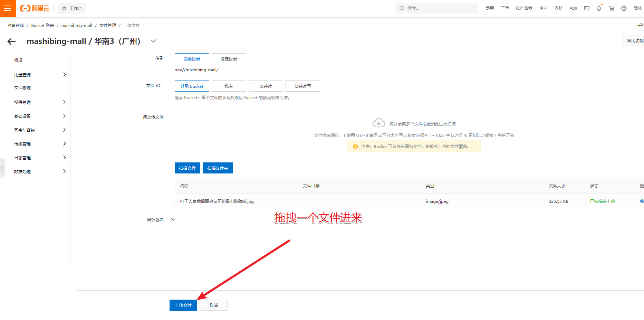Go to Bucket 列表 breadcrumb
This screenshot has height=320, width=644.
click(x=42, y=26)
